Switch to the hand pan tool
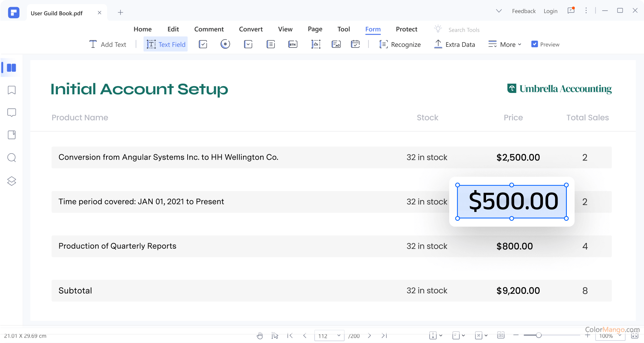This screenshot has width=644, height=343. 260,335
